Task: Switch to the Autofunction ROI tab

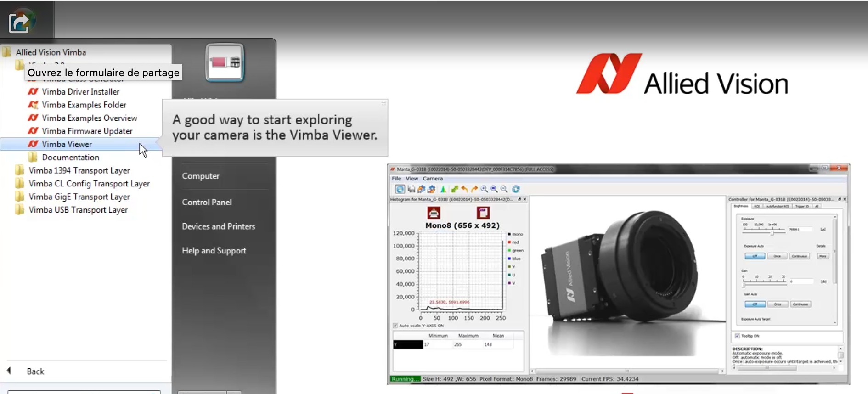Action: point(777,206)
